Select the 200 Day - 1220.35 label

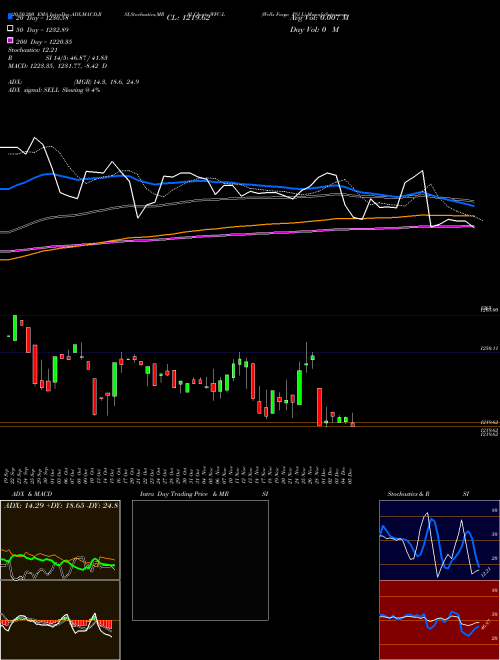(45, 42)
